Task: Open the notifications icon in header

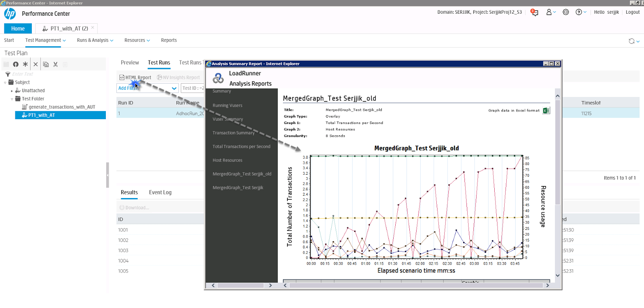Action: pyautogui.click(x=535, y=12)
